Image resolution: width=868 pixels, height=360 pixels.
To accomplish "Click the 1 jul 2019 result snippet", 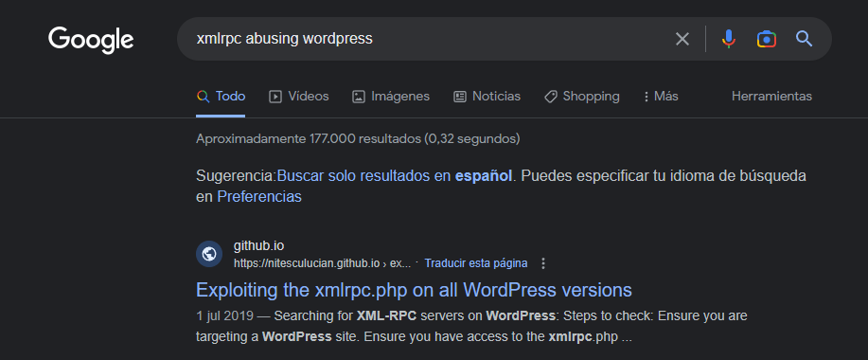I will [471, 326].
